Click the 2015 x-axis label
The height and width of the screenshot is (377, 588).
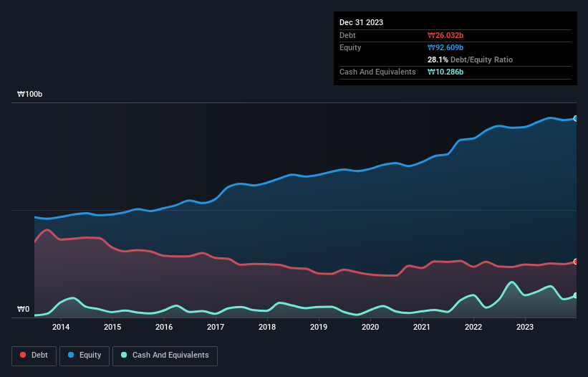coord(112,327)
